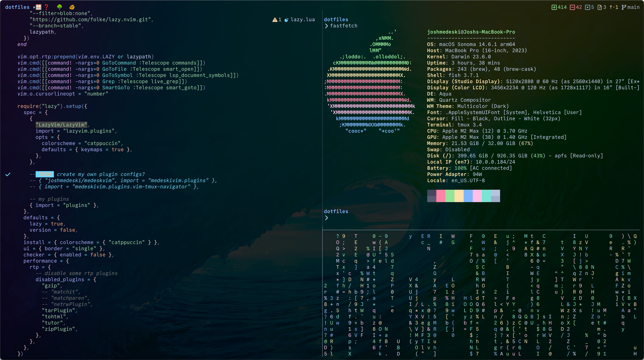The image size is (644, 360).
Task: Click the green color block in fastfetch palette
Action: click(450, 196)
